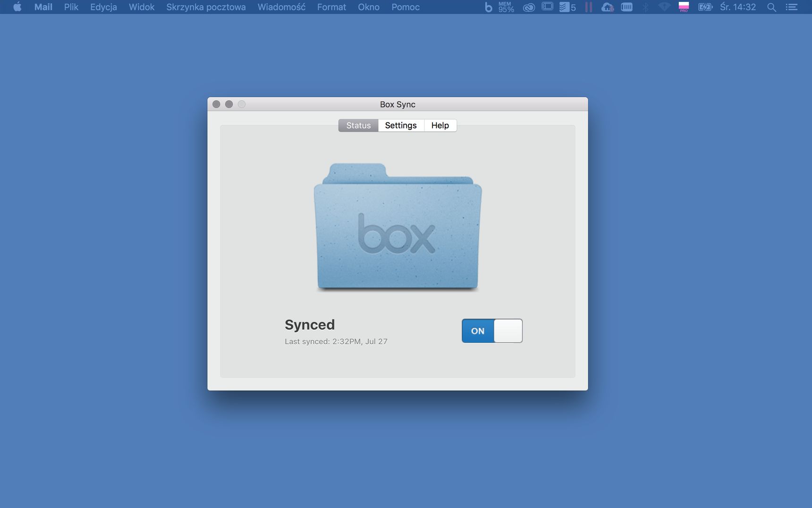This screenshot has height=508, width=812.
Task: Turn off the ON sync switch
Action: click(492, 331)
